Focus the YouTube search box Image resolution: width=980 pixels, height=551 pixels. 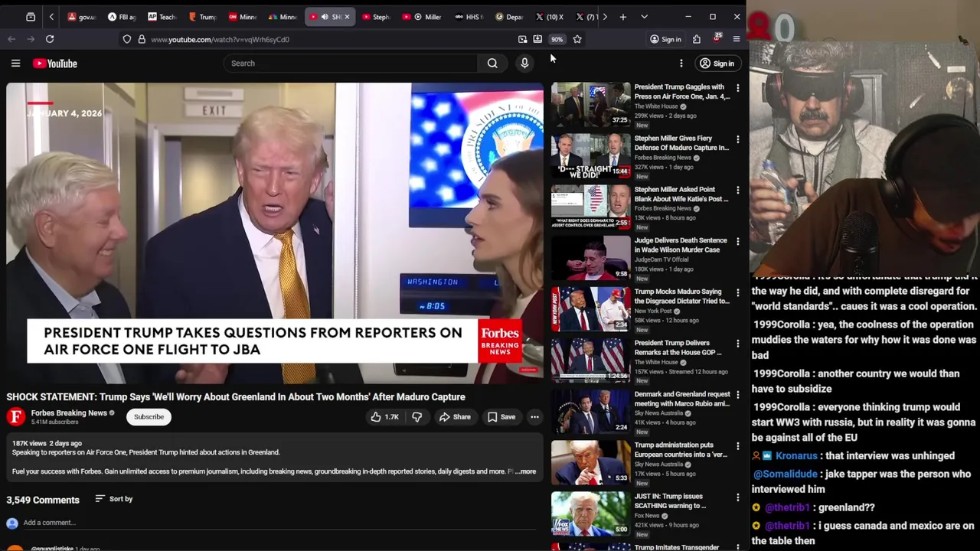click(x=351, y=64)
